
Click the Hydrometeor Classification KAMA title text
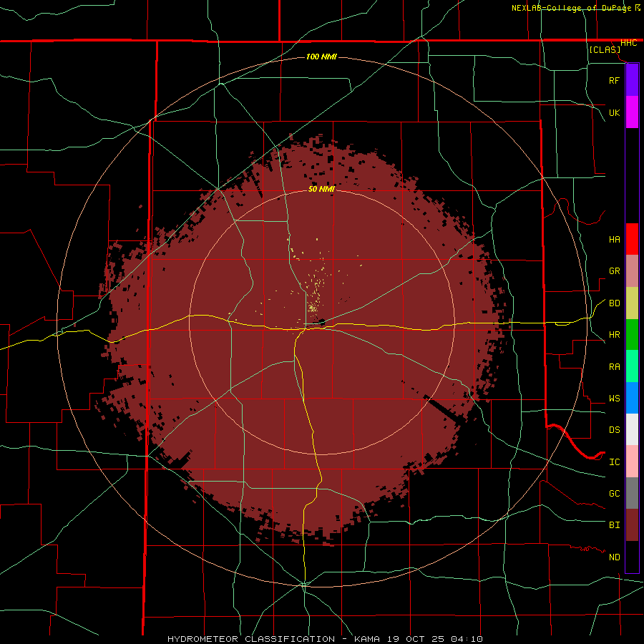click(325, 639)
